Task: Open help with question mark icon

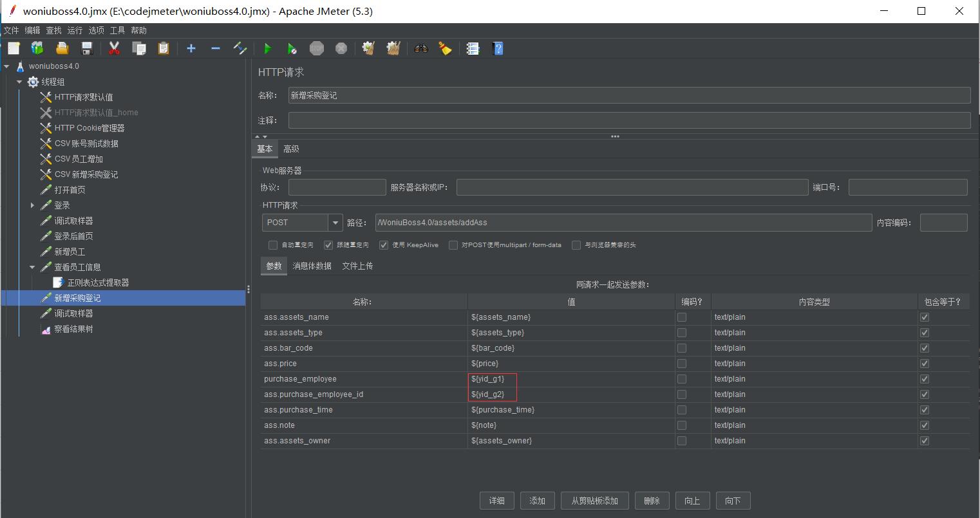Action: click(x=498, y=48)
